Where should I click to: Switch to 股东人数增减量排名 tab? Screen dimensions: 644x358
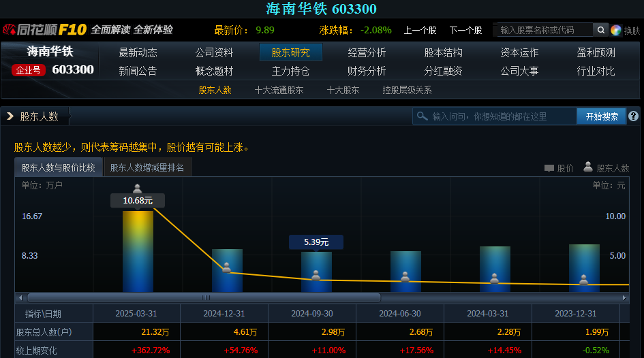(x=147, y=167)
